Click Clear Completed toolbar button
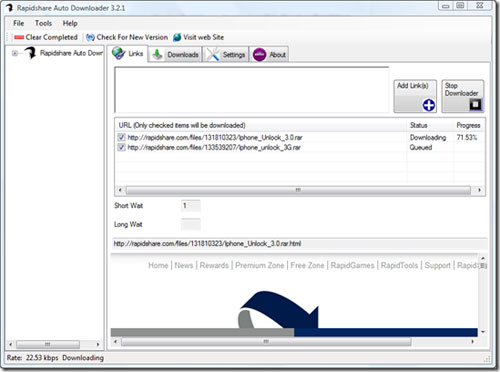Screen dimensions: 500x372 [46, 37]
